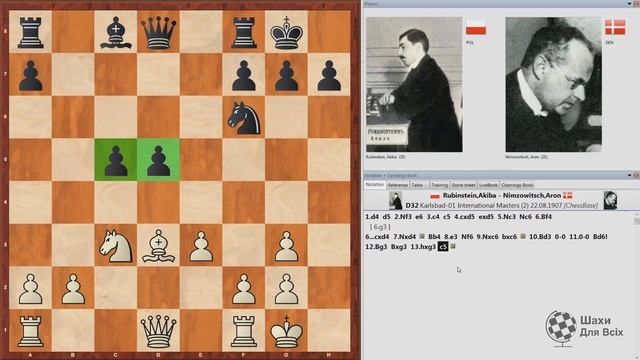The width and height of the screenshot is (640, 360).
Task: Select the white pawn on g3
Action: point(287,246)
